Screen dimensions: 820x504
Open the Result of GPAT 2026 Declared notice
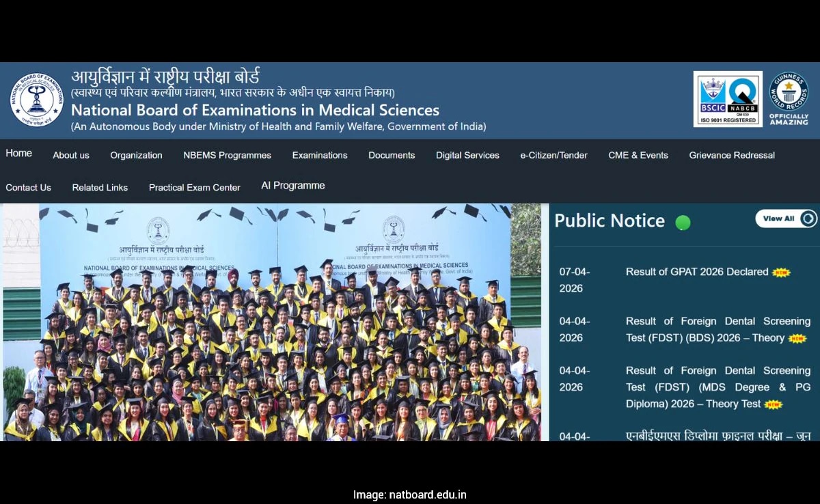click(x=698, y=272)
